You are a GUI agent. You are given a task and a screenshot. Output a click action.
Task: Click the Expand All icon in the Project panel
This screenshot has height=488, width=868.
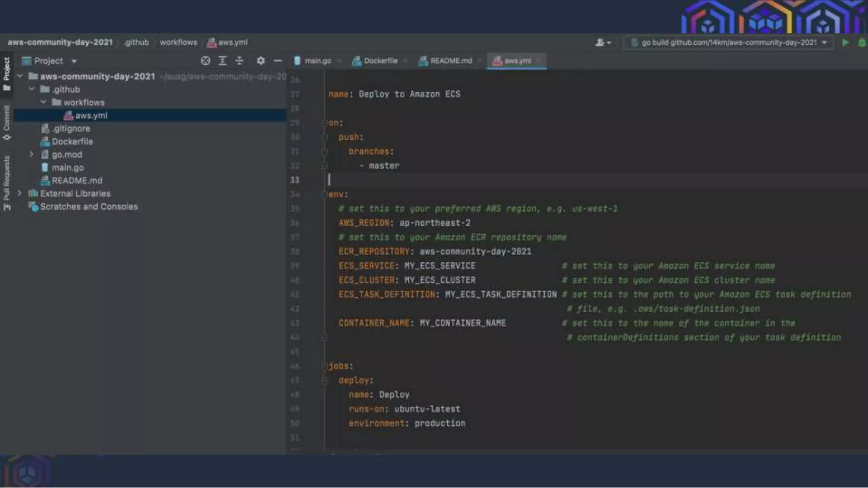pyautogui.click(x=223, y=61)
